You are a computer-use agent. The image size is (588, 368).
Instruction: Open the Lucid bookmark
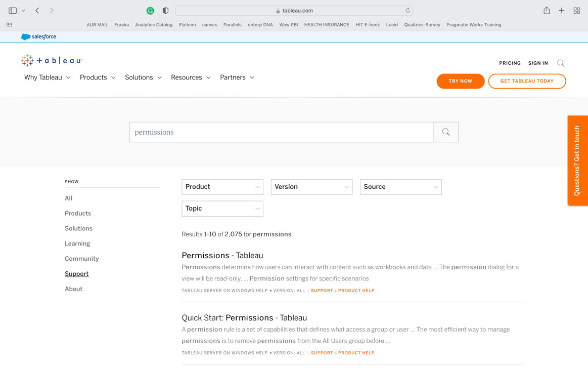pyautogui.click(x=392, y=25)
